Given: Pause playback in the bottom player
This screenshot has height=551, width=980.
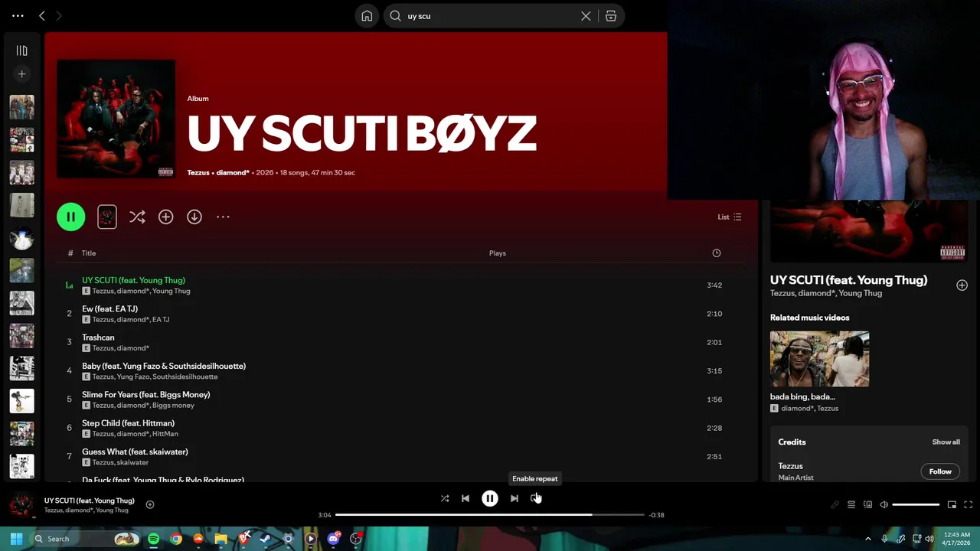Looking at the screenshot, I should [x=490, y=498].
